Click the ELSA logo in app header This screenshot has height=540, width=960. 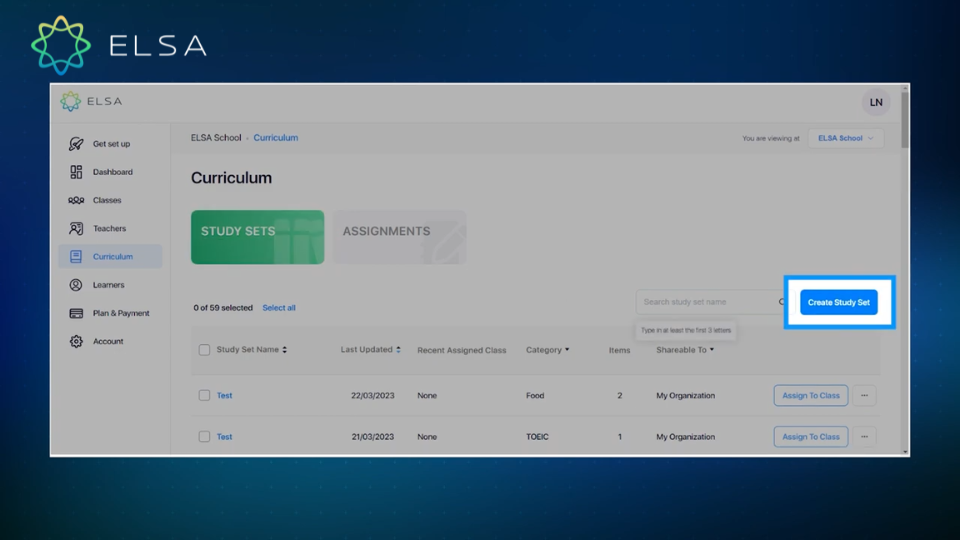[91, 102]
